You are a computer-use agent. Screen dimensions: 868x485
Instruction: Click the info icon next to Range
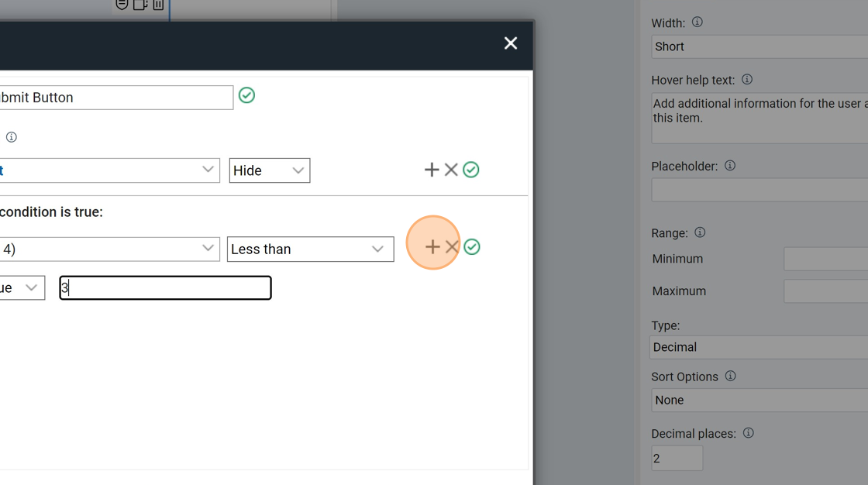click(700, 232)
